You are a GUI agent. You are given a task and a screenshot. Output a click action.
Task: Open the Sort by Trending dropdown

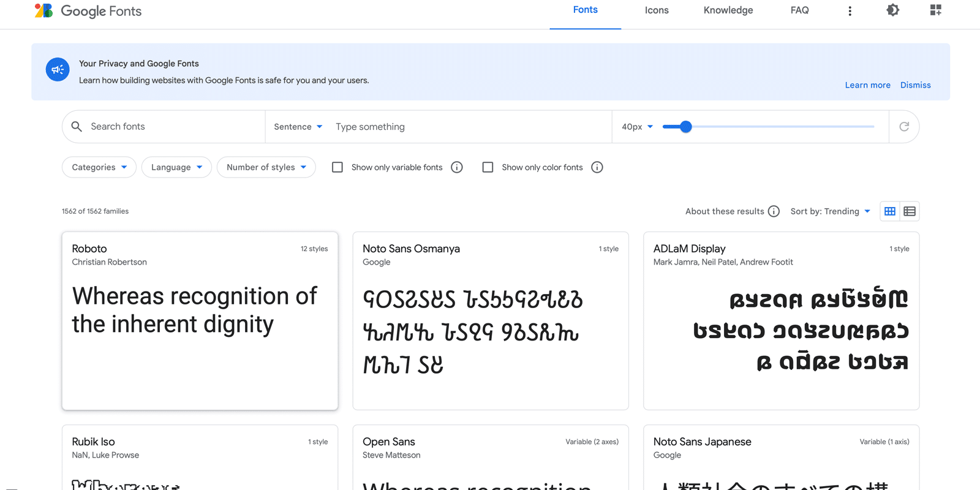pos(831,211)
